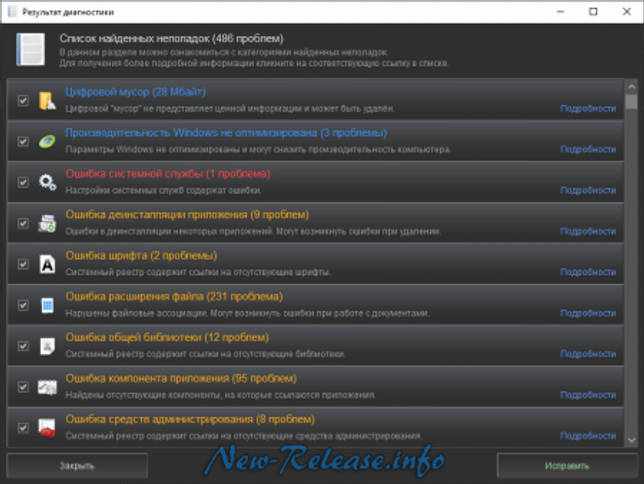Screen dimensions: 644x484
Task: Click the Исправить button
Action: click(x=567, y=466)
